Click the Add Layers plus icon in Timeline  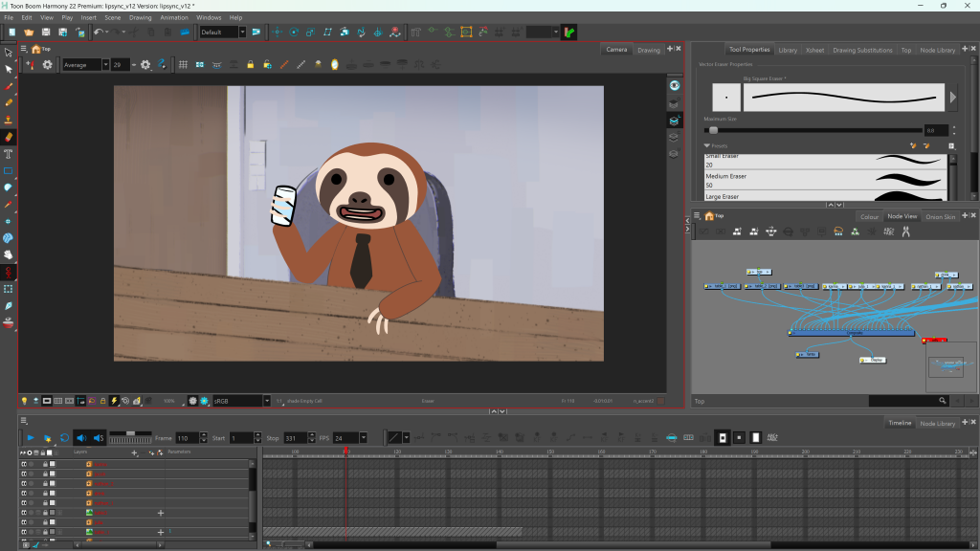pos(134,452)
